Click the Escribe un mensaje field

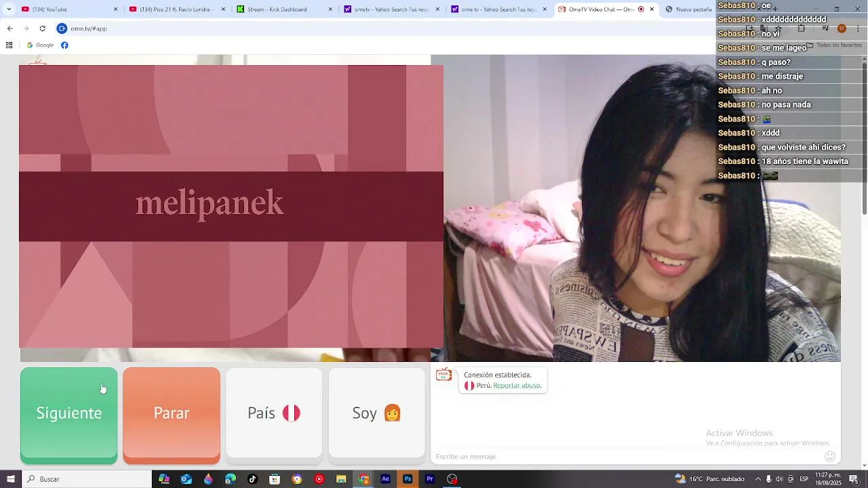click(627, 456)
